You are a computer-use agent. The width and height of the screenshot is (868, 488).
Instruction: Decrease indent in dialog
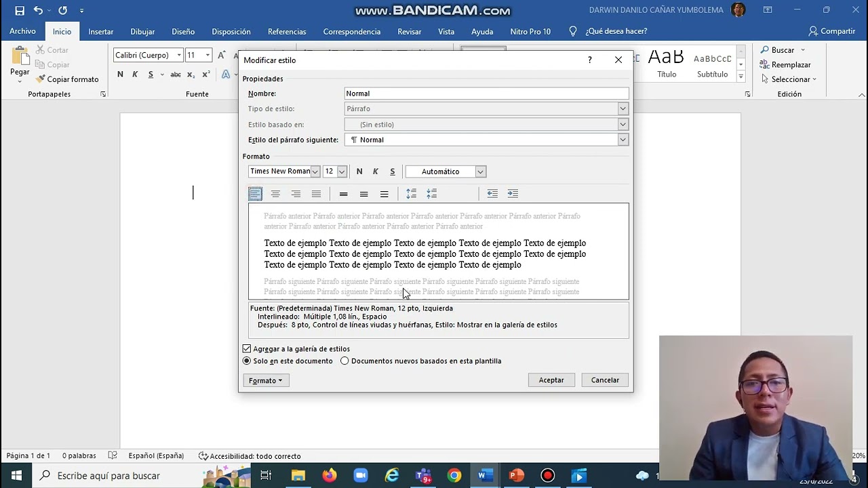[x=492, y=194]
